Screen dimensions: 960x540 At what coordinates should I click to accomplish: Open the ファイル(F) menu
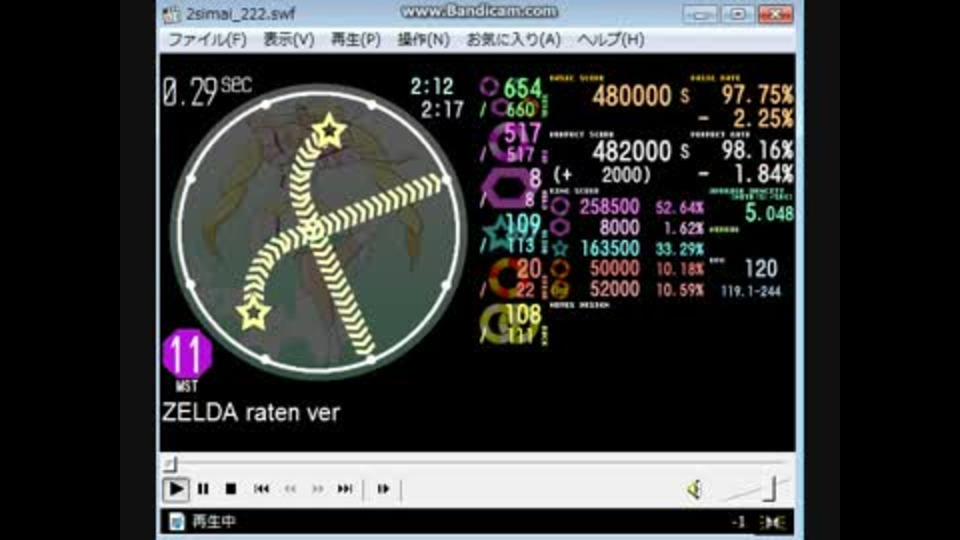point(207,40)
